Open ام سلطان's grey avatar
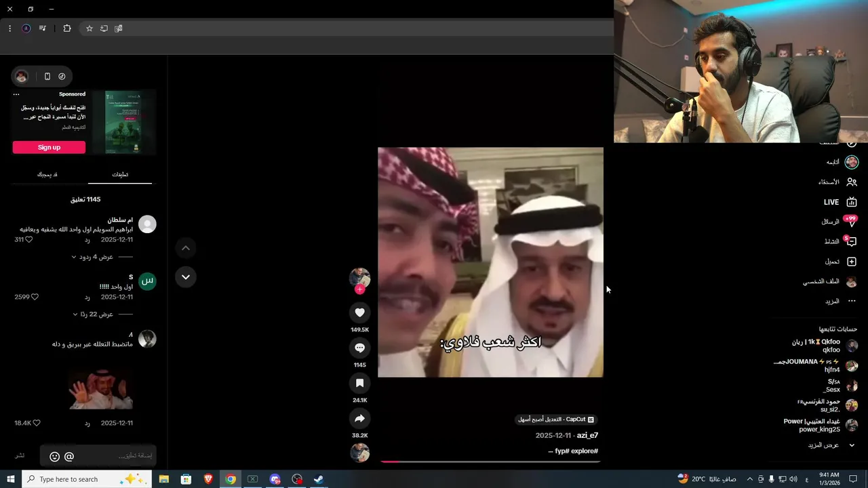Viewport: 868px width, 488px height. (x=147, y=224)
